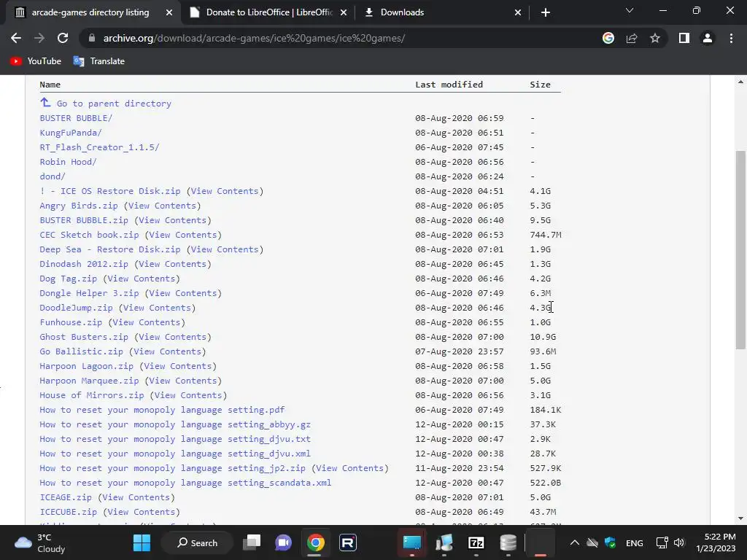Download Angry Birds.zip
This screenshot has width=747, height=560.
(x=79, y=206)
